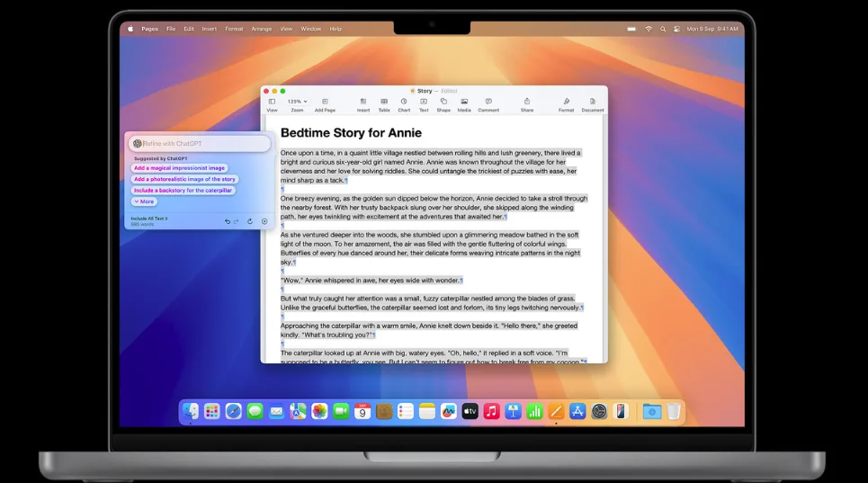This screenshot has height=483, width=868.
Task: Open Apple TV from the Dock
Action: coord(470,411)
